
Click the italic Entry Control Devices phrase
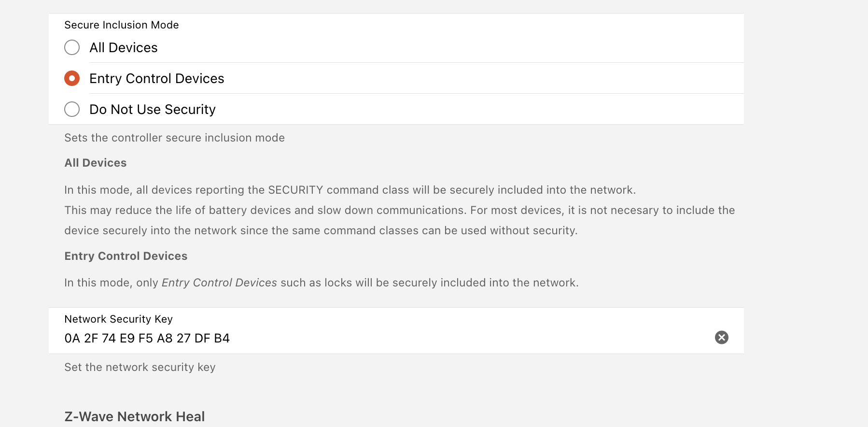(219, 283)
